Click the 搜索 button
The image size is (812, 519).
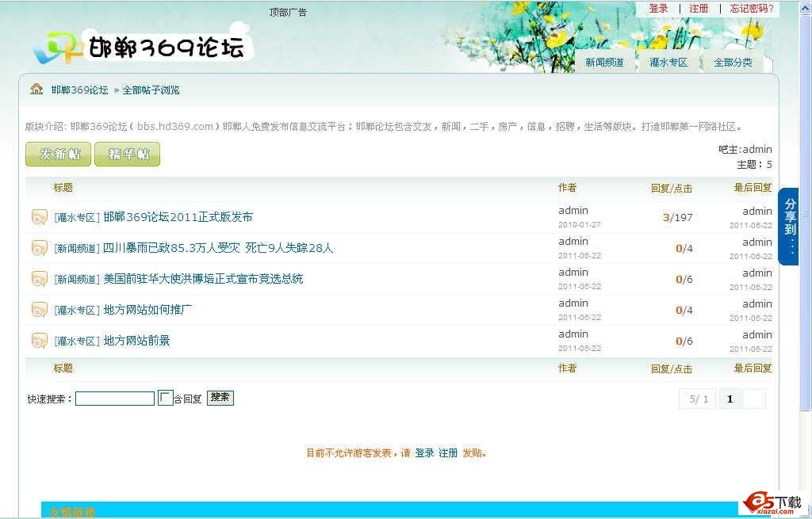pos(220,398)
